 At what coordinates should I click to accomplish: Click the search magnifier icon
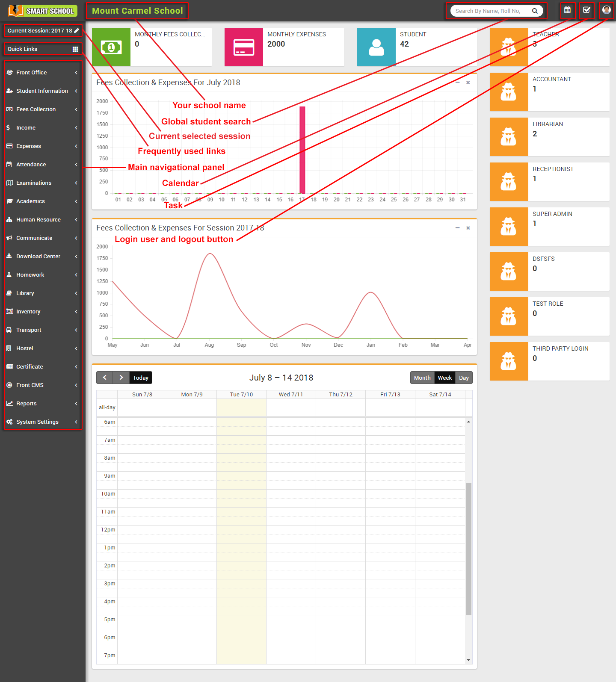click(535, 11)
